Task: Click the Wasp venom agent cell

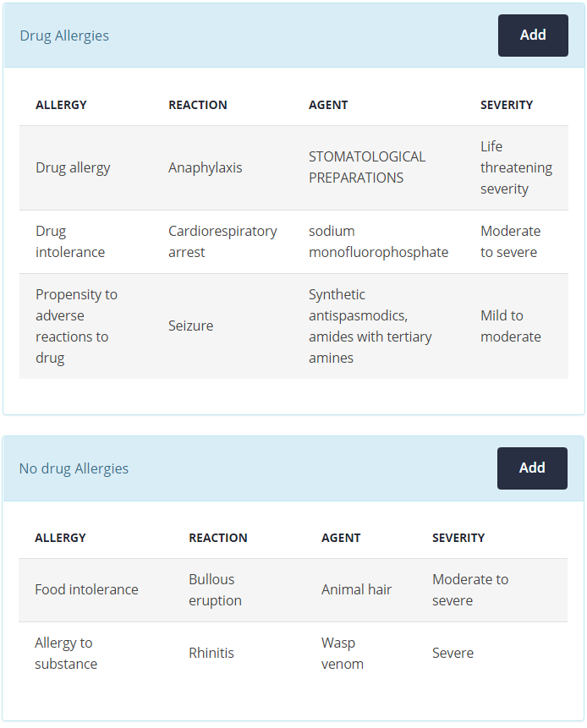Action: click(x=342, y=653)
